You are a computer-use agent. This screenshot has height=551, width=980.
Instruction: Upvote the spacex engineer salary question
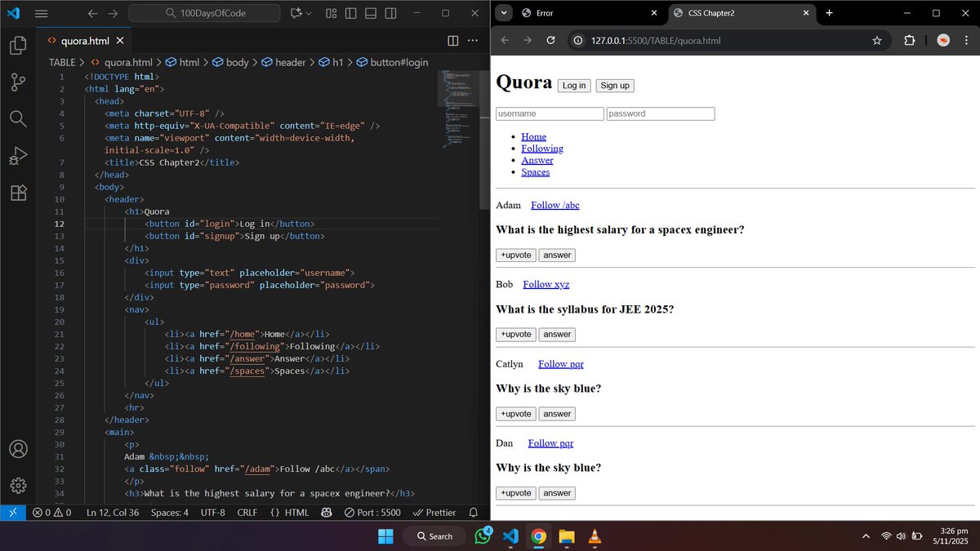pyautogui.click(x=516, y=256)
